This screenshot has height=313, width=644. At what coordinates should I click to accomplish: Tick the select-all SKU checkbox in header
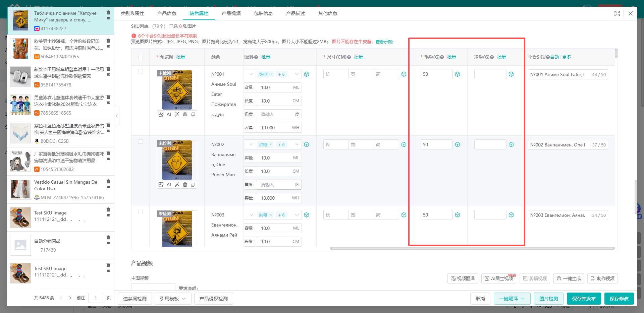(141, 57)
